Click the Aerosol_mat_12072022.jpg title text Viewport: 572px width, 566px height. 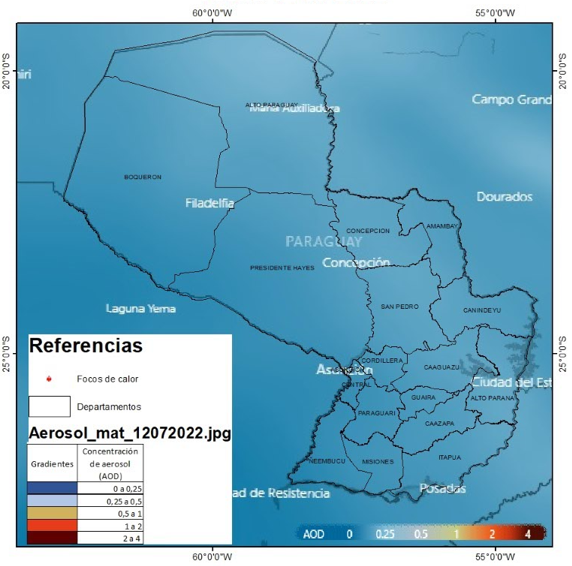pyautogui.click(x=130, y=433)
